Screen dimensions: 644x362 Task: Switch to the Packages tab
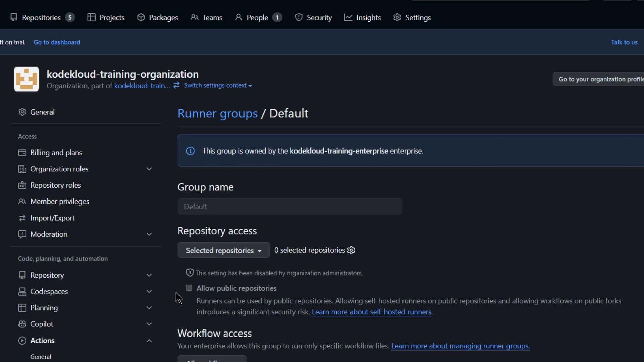click(x=158, y=18)
